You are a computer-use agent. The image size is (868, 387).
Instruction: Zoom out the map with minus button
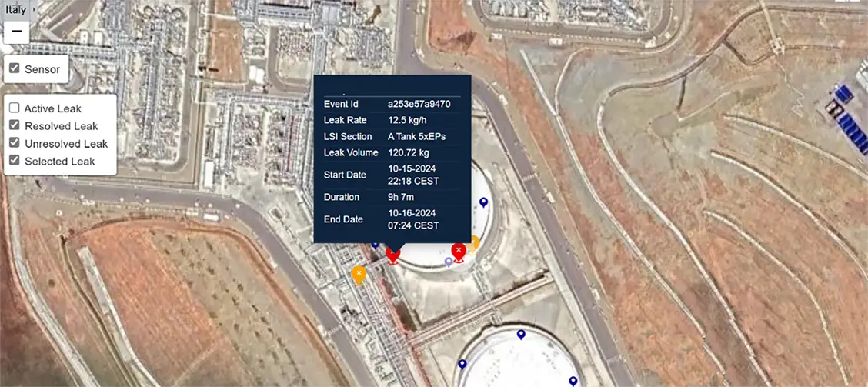pyautogui.click(x=17, y=32)
